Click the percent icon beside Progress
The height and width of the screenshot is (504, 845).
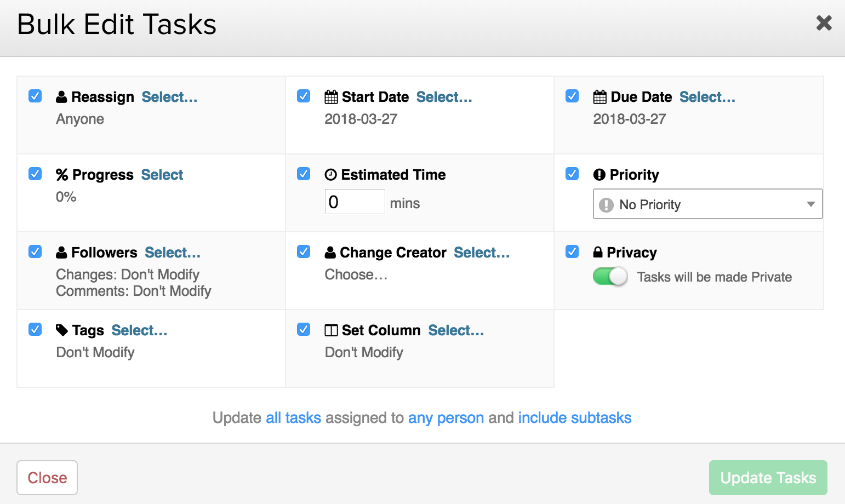pyautogui.click(x=62, y=175)
